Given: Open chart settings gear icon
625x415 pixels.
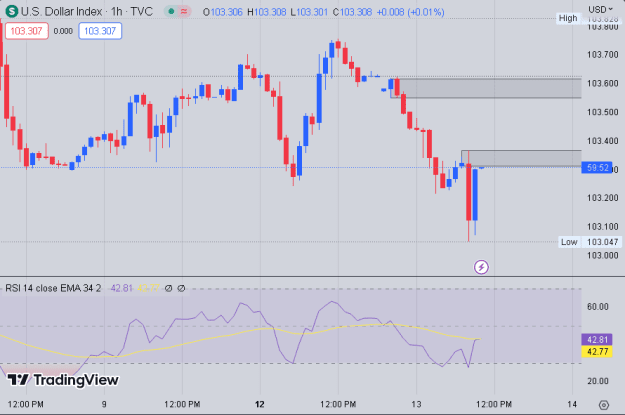Looking at the screenshot, I should point(604,405).
